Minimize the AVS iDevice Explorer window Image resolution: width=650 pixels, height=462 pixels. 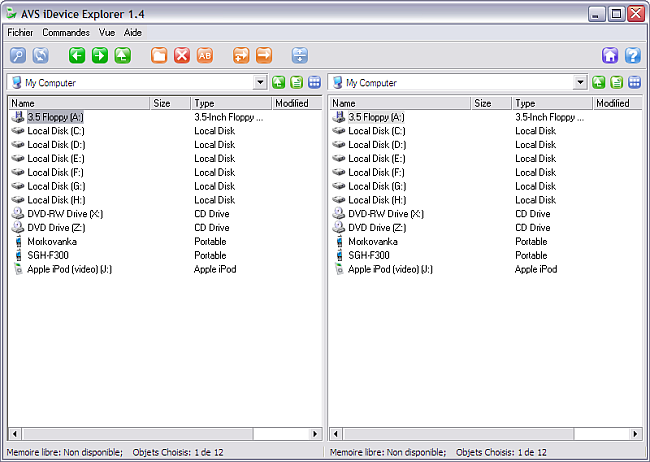(x=596, y=14)
